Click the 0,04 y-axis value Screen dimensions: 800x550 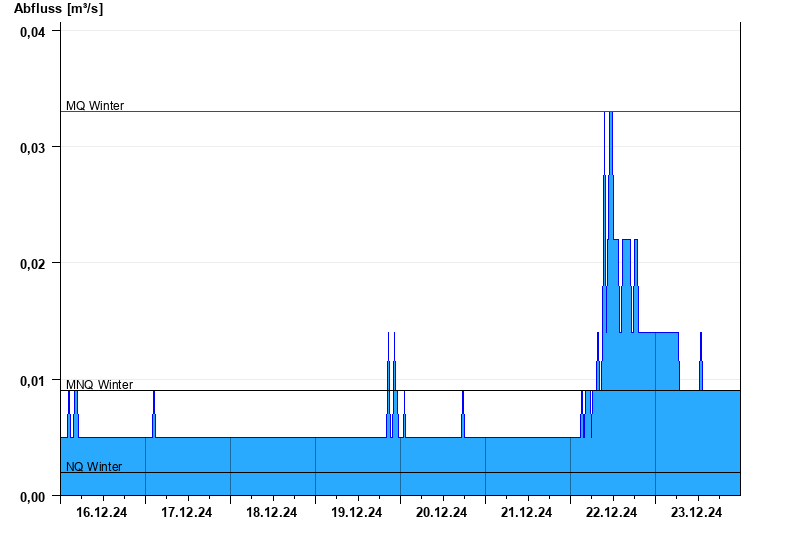point(33,32)
